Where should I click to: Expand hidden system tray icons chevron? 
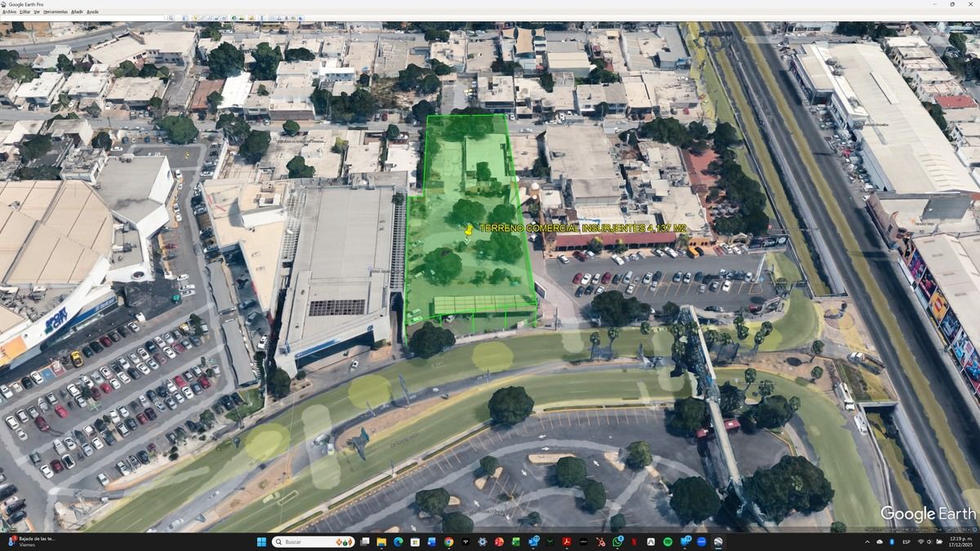[x=867, y=542]
